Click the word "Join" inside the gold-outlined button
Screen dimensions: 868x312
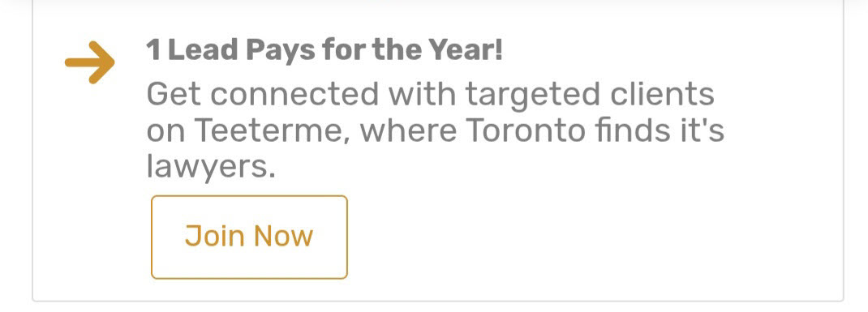point(215,237)
